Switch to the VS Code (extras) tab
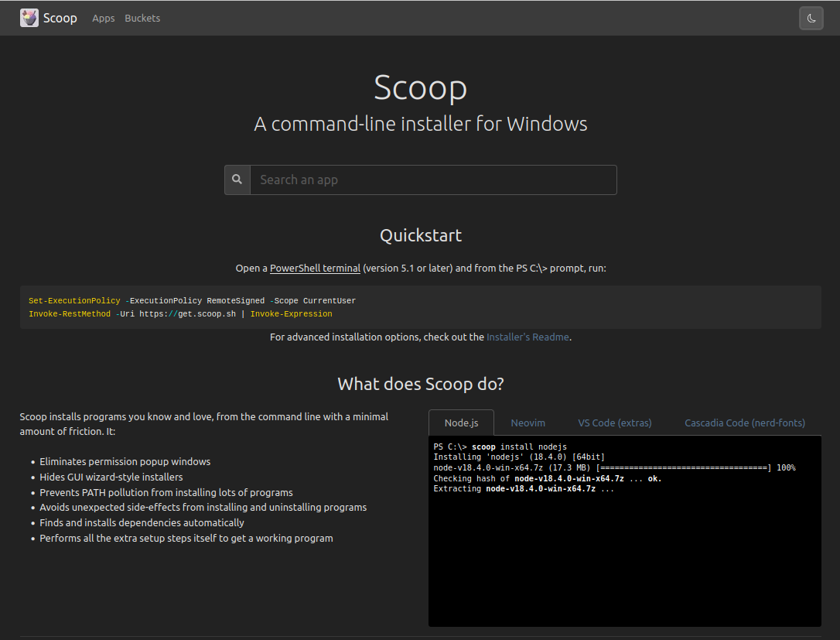 (614, 423)
